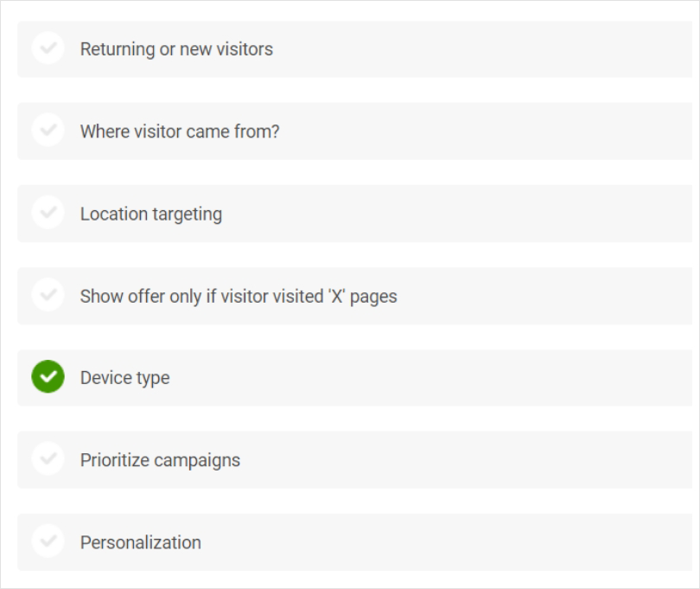The image size is (700, 589).
Task: Click the Where visitor came from text
Action: coord(180,131)
